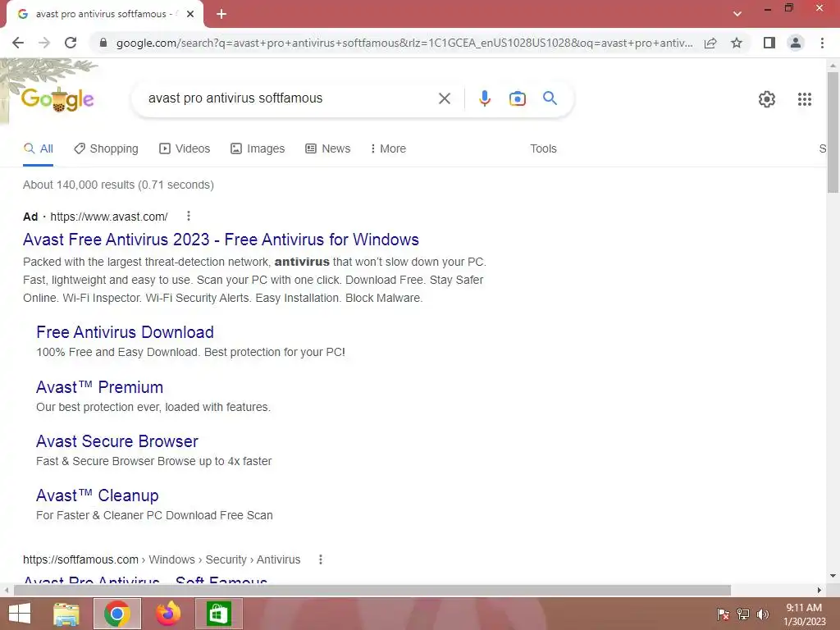Viewport: 840px width, 630px height.
Task: Click the scroll down arrow
Action: (833, 577)
